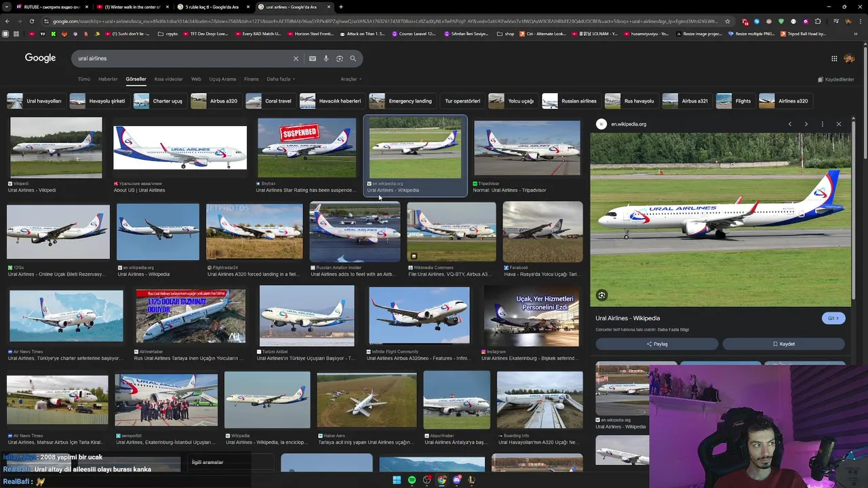
Task: Show previous image in preview panel
Action: [x=790, y=124]
